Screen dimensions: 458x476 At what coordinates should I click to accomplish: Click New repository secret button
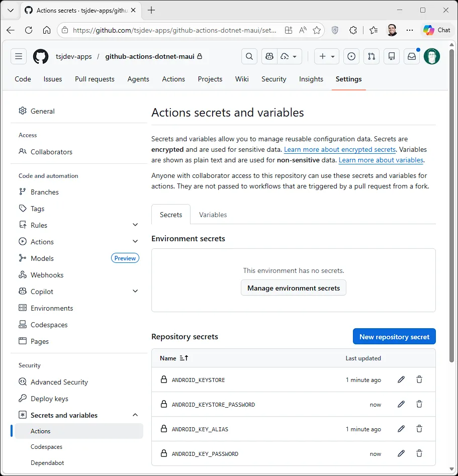[x=394, y=336]
